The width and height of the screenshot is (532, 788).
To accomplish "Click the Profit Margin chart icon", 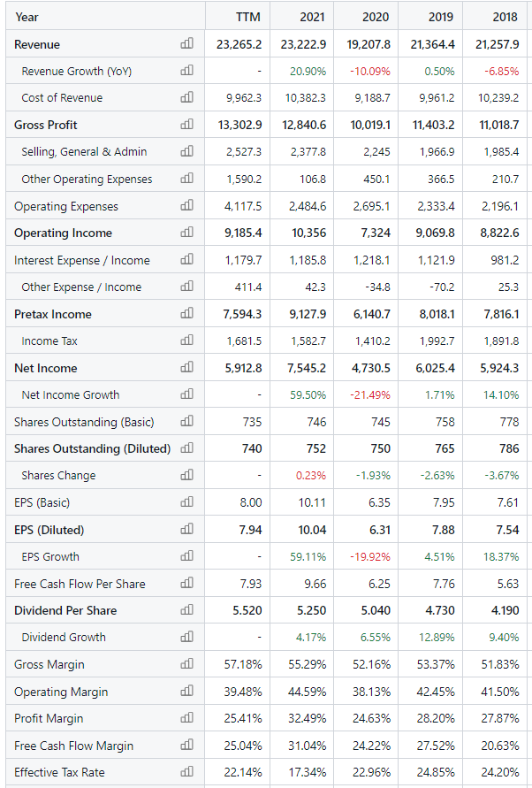I will (x=186, y=717).
